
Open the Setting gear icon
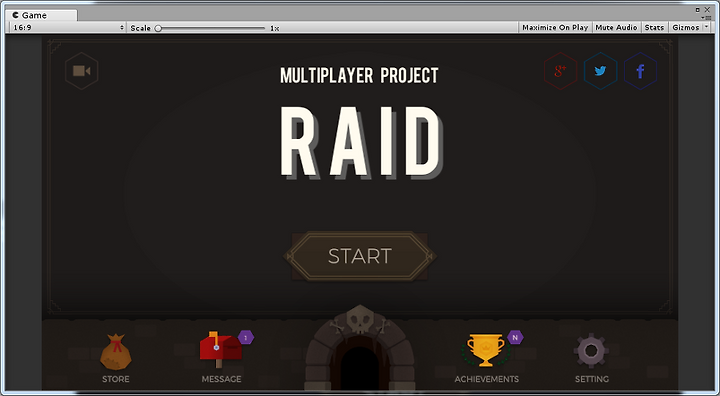point(591,351)
